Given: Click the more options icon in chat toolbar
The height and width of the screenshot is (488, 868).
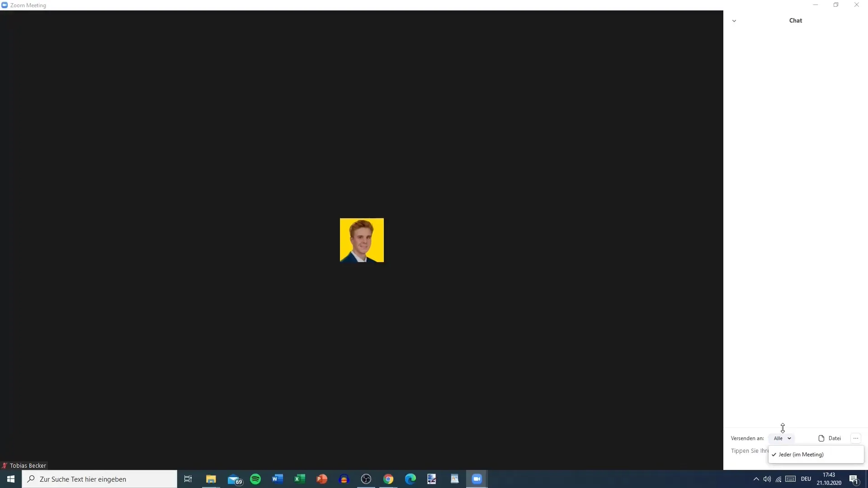Looking at the screenshot, I should [856, 438].
